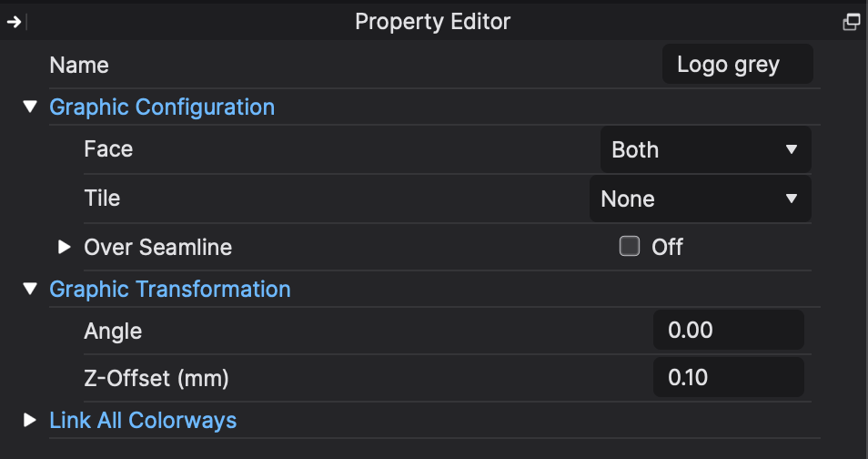Click the Property Editor title bar

[433, 22]
